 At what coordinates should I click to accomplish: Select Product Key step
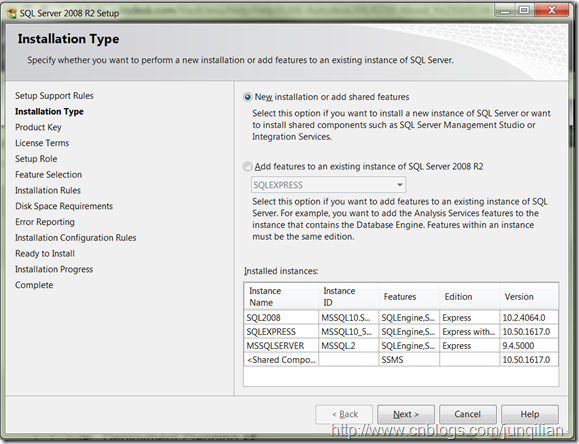[38, 127]
